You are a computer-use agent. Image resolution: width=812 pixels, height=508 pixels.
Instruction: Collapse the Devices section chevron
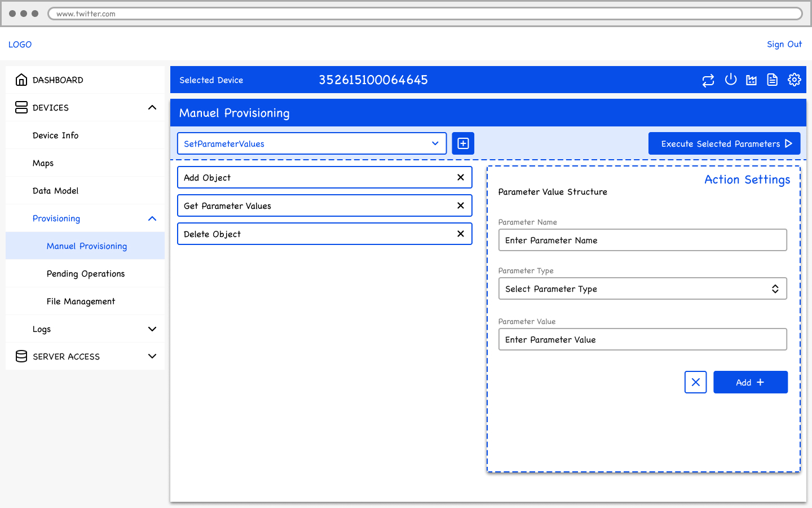152,107
